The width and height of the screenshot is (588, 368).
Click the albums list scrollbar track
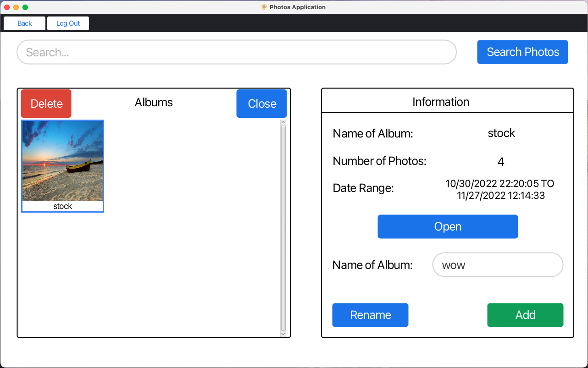283,229
